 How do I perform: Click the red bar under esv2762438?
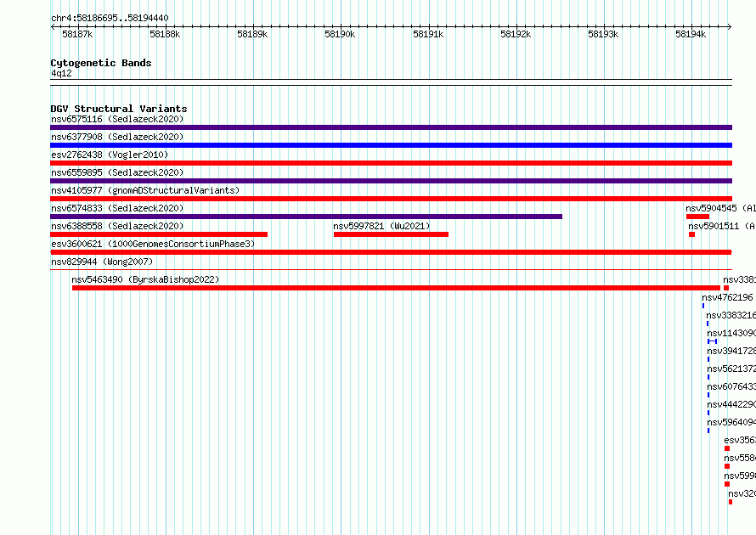[391, 163]
